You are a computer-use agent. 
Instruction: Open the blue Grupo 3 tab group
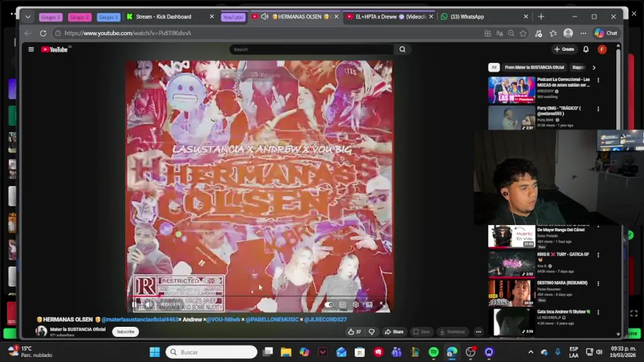click(x=108, y=17)
